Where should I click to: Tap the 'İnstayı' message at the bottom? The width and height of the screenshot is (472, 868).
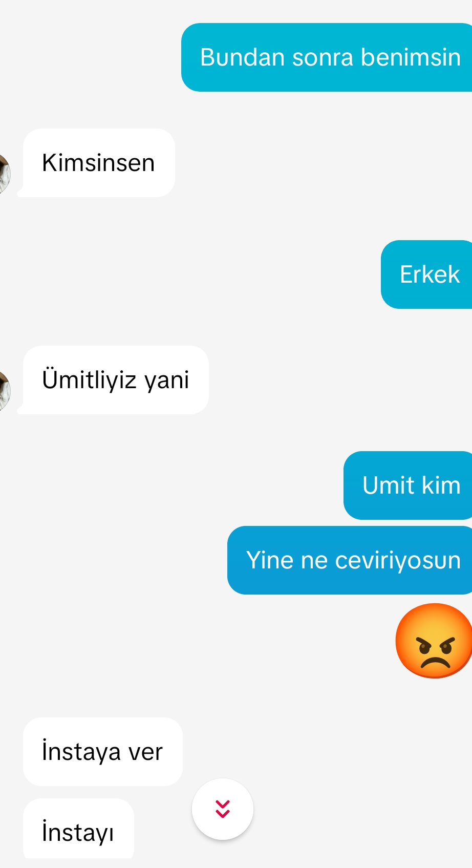[x=78, y=829]
